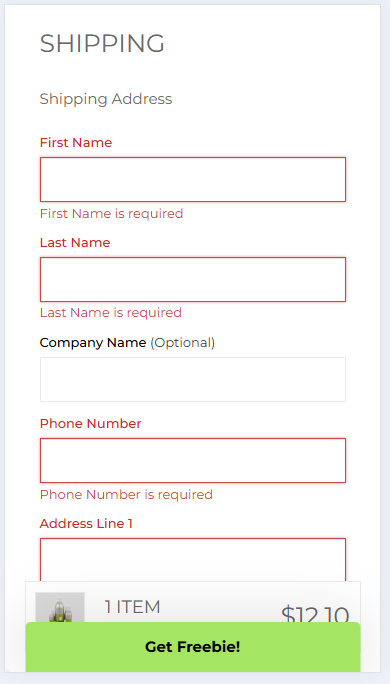This screenshot has height=684, width=390.
Task: Click the First Name input field
Action: [x=193, y=179]
